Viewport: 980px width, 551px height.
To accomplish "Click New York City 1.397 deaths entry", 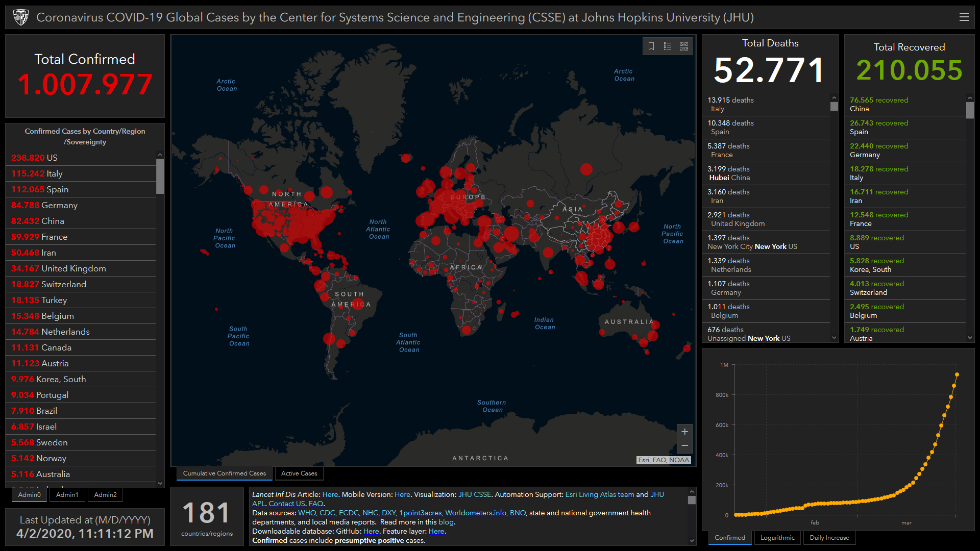I will click(767, 242).
